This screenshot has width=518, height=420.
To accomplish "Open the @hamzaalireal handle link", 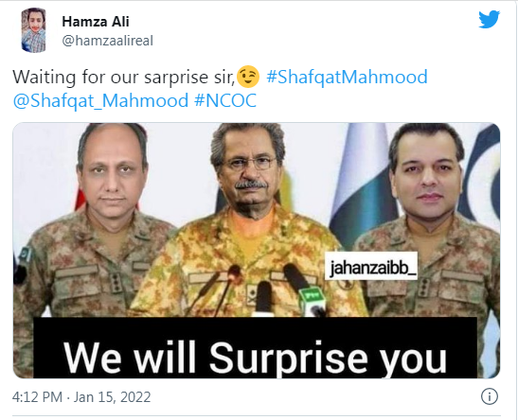I will click(108, 41).
